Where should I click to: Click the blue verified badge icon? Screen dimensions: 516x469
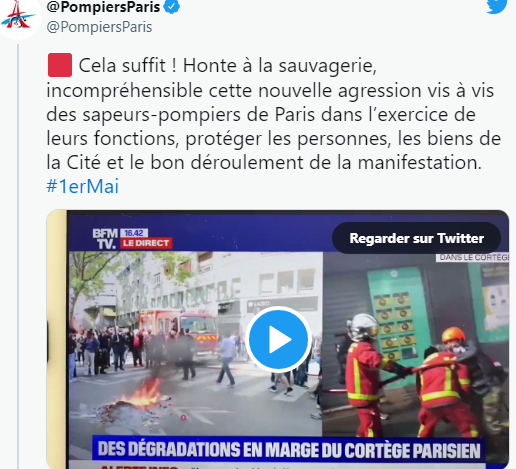[172, 7]
